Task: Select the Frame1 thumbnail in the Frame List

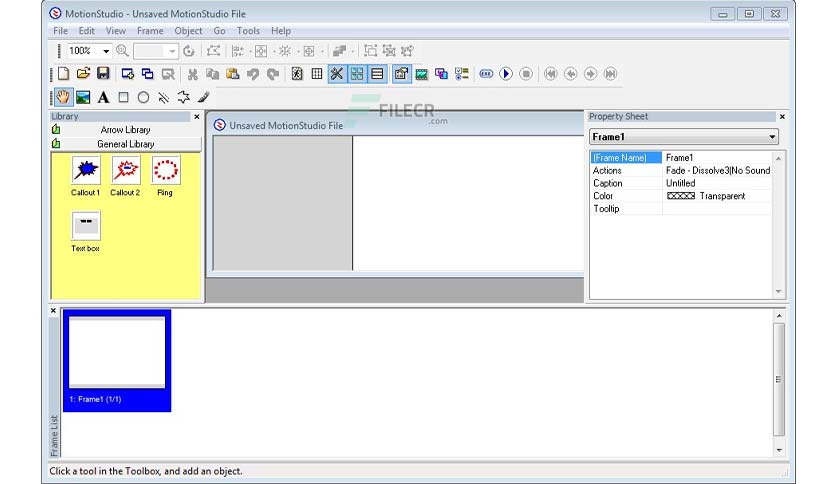Action: pos(117,361)
